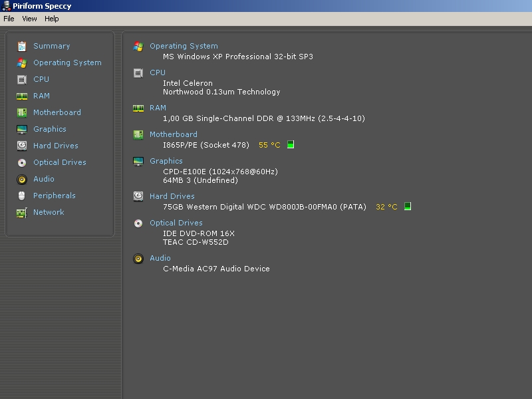This screenshot has height=399, width=532.
Task: Show RAM details from sidebar
Action: pos(41,96)
